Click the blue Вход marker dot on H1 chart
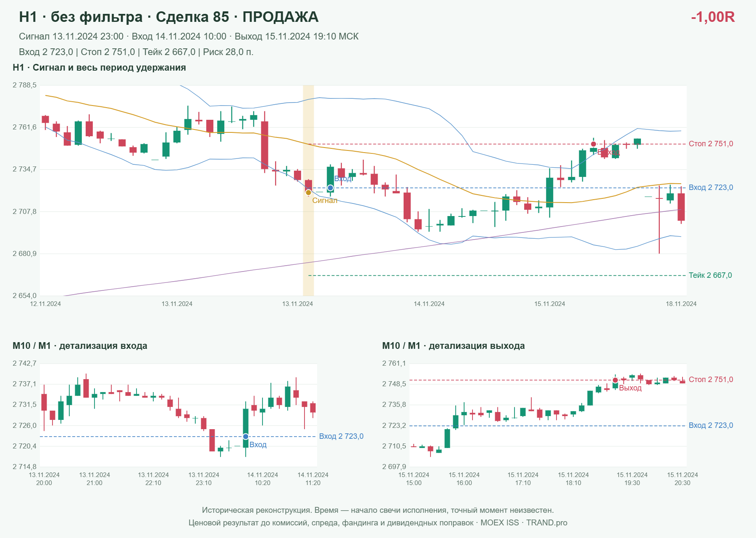The image size is (756, 538). pos(331,188)
